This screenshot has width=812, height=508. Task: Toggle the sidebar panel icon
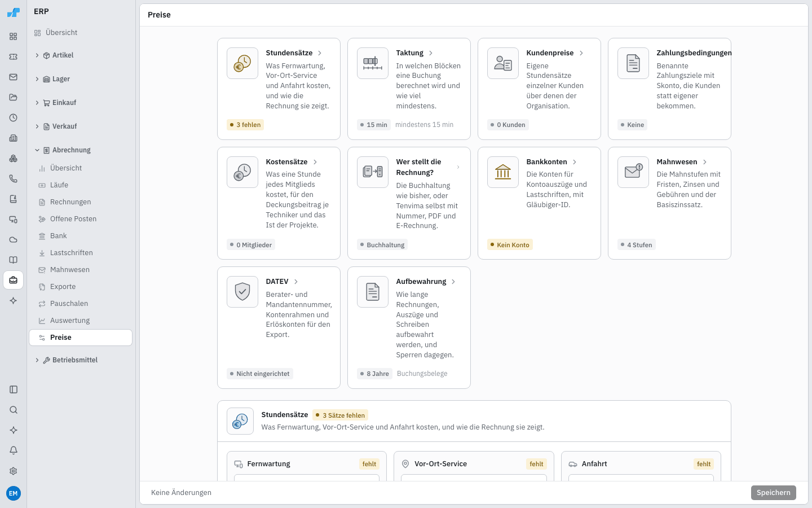pyautogui.click(x=14, y=389)
